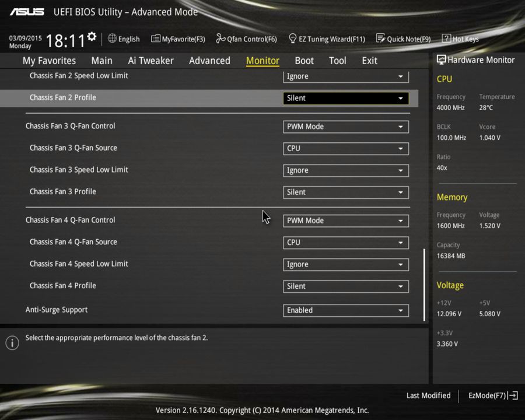Set Chassis Fan 3 Q-Fan Control to DC Mode
This screenshot has width=525, height=420.
345,126
